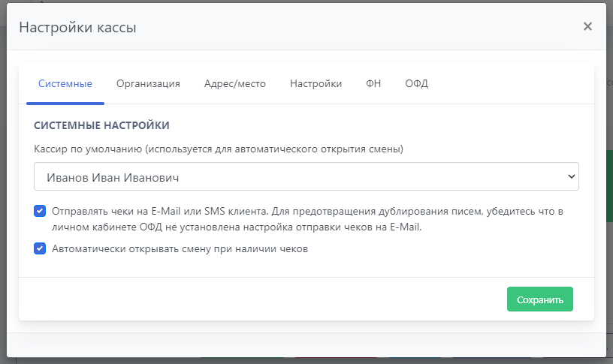Click the СИСТЕМНЫЕ НАСТРОЙКИ section heading
The width and height of the screenshot is (613, 364).
101,125
